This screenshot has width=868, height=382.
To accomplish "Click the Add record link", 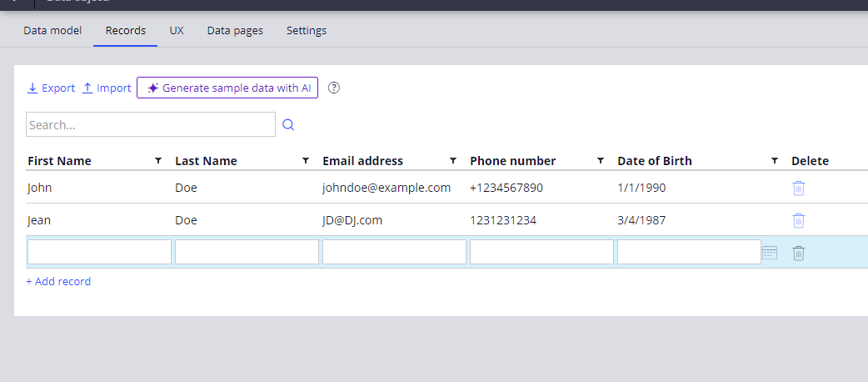I will pos(58,282).
